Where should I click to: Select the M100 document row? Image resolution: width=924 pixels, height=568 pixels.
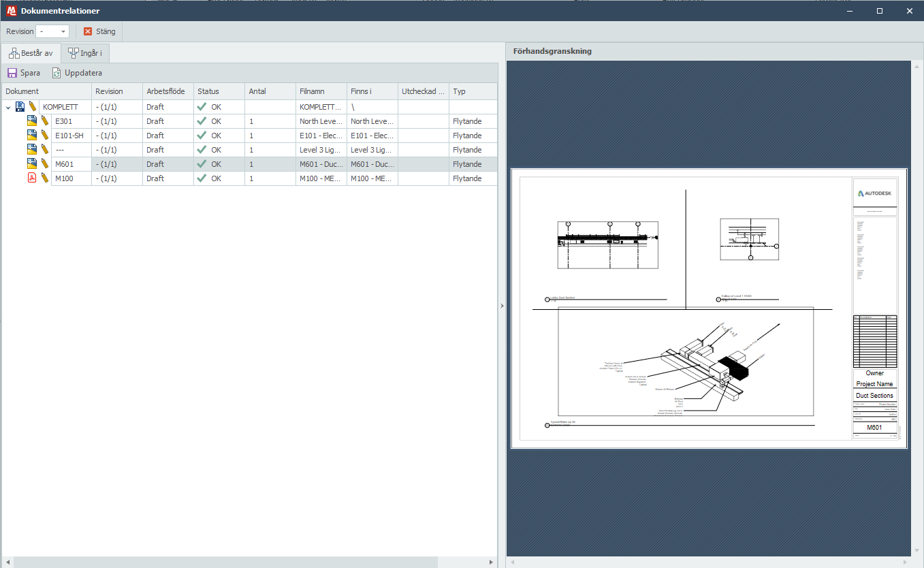[249, 178]
